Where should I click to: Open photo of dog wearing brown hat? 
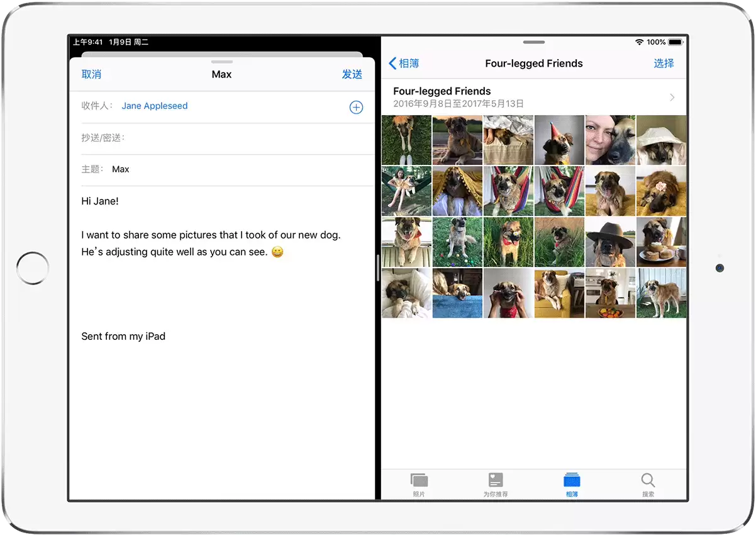pyautogui.click(x=610, y=242)
